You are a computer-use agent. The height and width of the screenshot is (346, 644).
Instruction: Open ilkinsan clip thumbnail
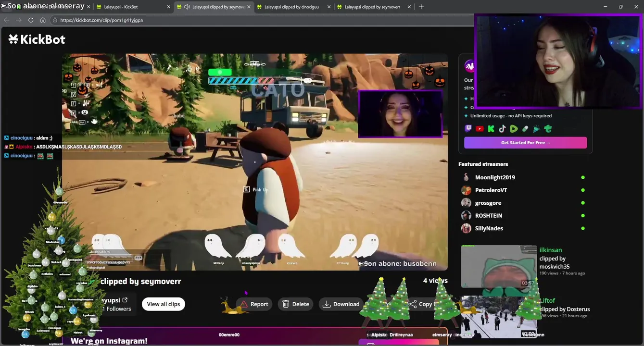pos(499,266)
